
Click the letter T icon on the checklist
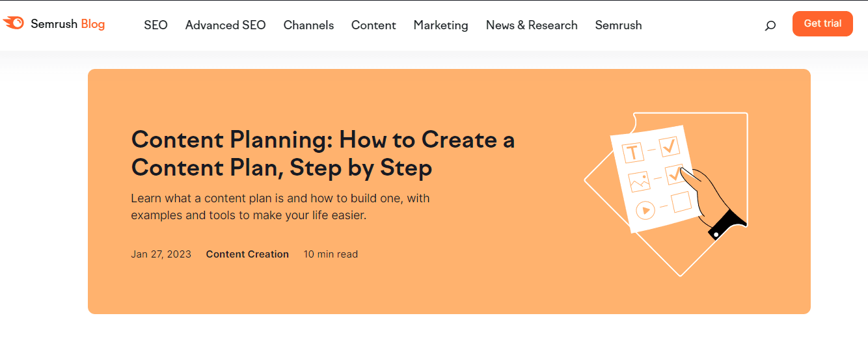click(x=632, y=153)
